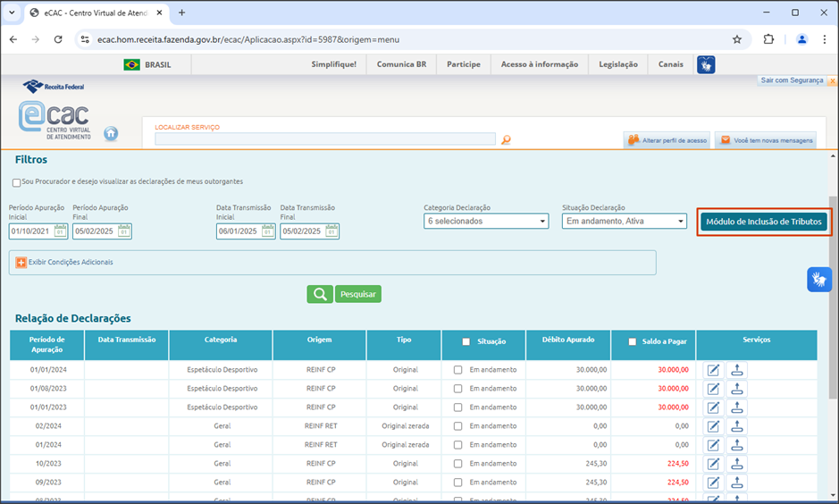Click Módulo de Inclusão de Tributos button

pos(764,222)
